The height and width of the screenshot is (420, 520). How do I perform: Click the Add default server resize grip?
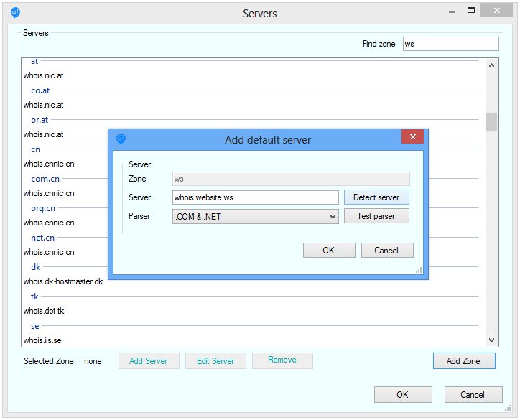[x=419, y=270]
